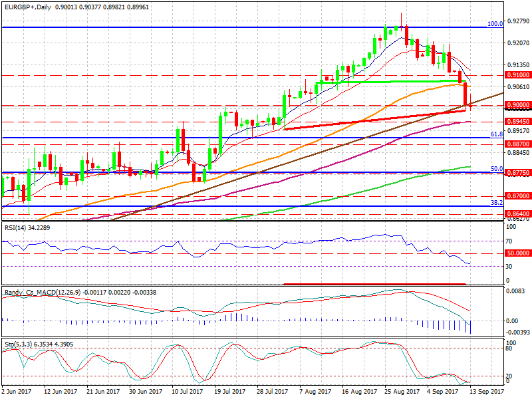Click the 0.89450 price level tag
This screenshot has width=532, height=399.
point(517,122)
